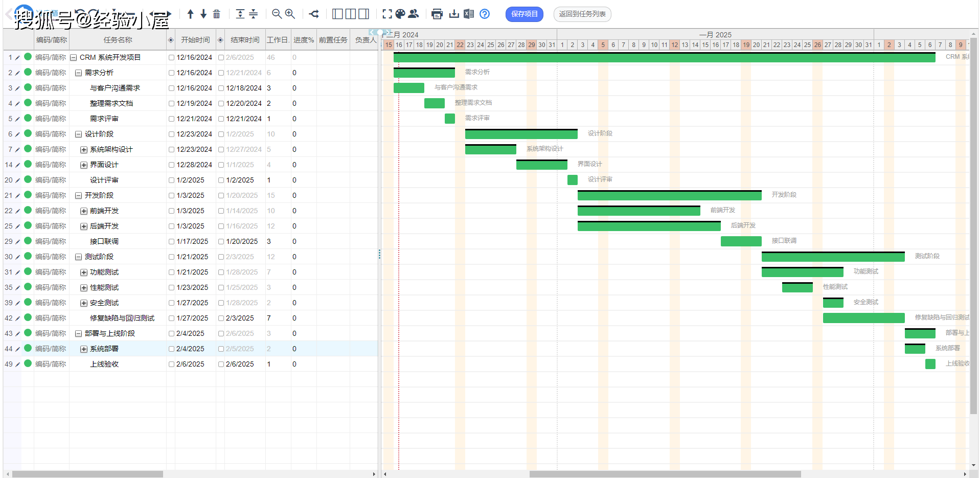Show only the Gantt chart panel layout
Viewport: 980px width, 478px height.
pos(363,14)
